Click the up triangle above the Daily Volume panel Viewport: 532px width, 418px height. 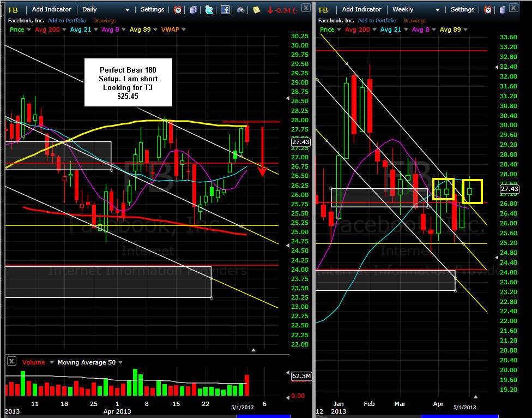(x=253, y=350)
